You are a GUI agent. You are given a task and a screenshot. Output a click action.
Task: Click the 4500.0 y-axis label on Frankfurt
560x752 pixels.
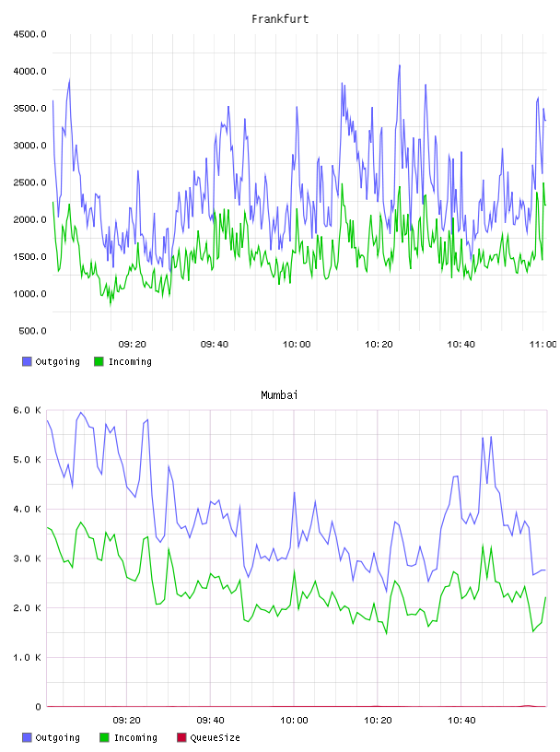[29, 34]
